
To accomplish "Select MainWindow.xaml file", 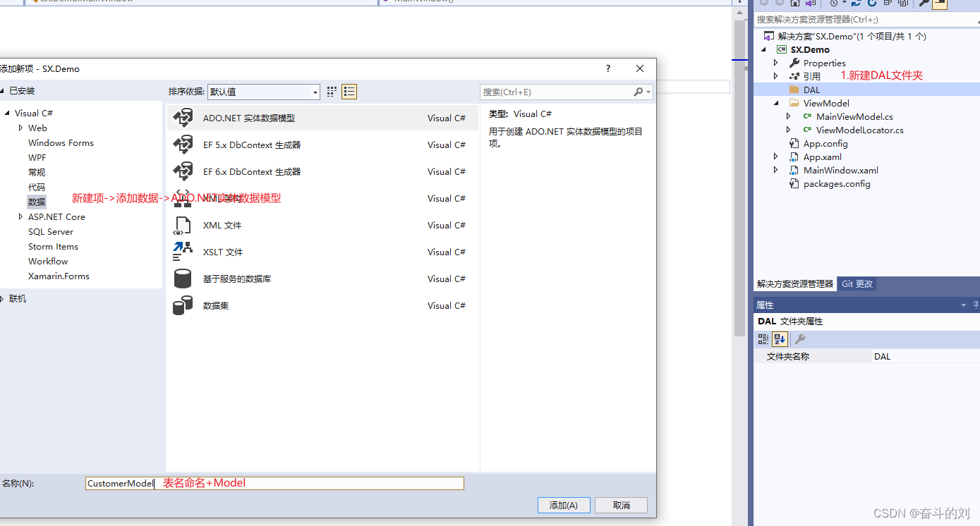I will pyautogui.click(x=840, y=170).
